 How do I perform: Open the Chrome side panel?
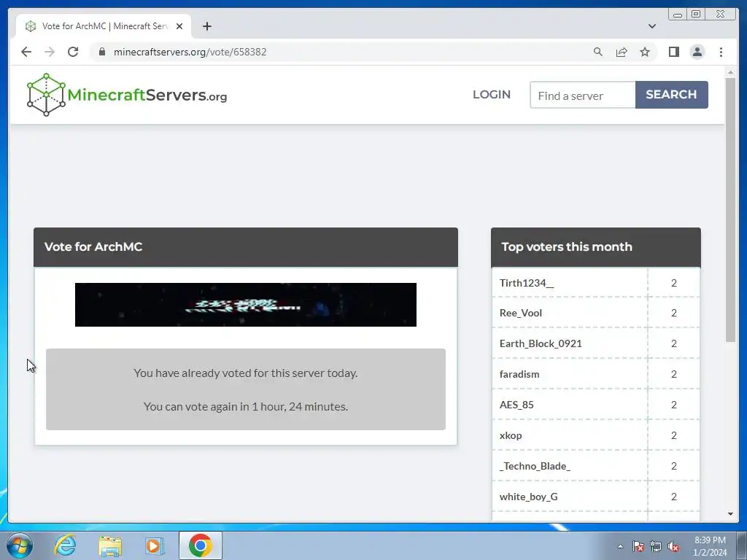(673, 52)
